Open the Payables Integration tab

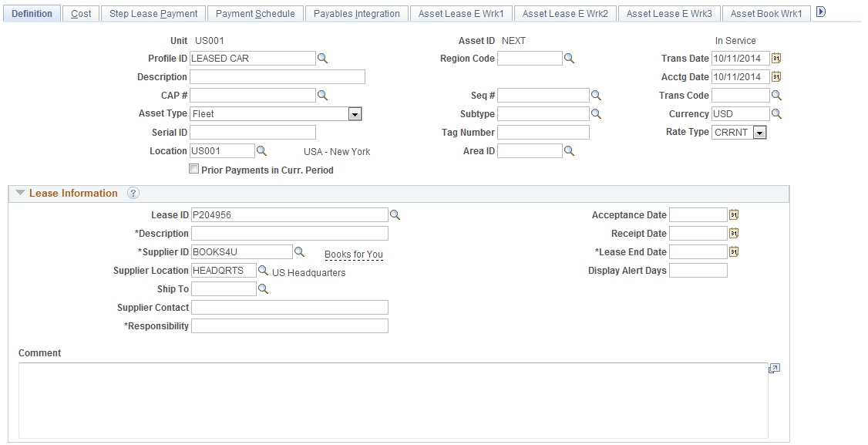click(356, 13)
